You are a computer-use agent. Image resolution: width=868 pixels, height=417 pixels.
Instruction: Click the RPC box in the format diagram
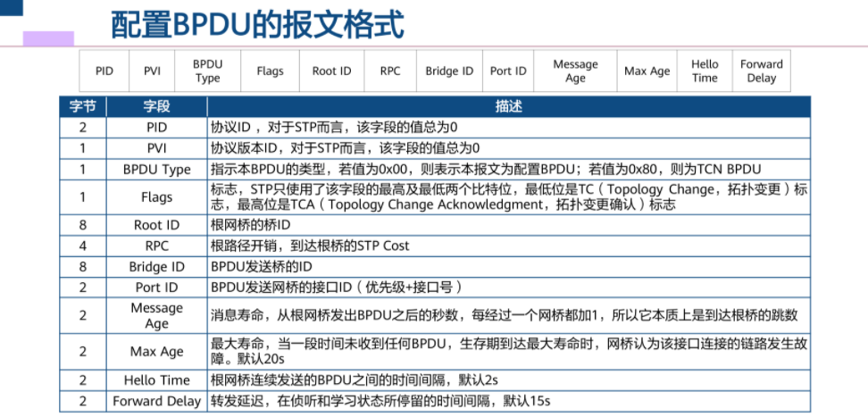tap(390, 71)
